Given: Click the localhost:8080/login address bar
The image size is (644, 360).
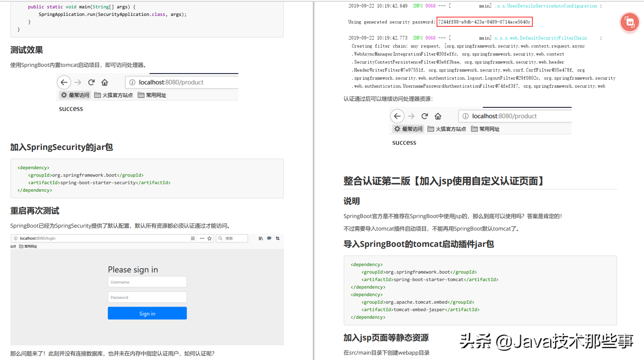Looking at the screenshot, I should 112,238.
